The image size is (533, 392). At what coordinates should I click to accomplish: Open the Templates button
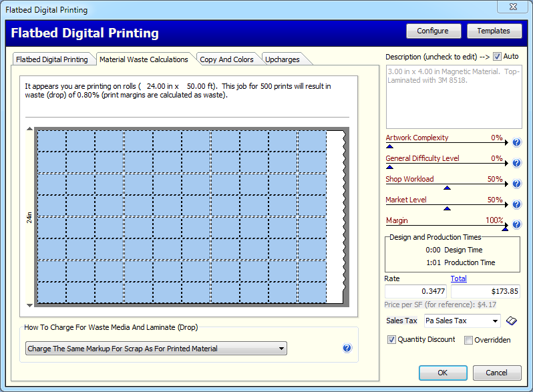493,31
